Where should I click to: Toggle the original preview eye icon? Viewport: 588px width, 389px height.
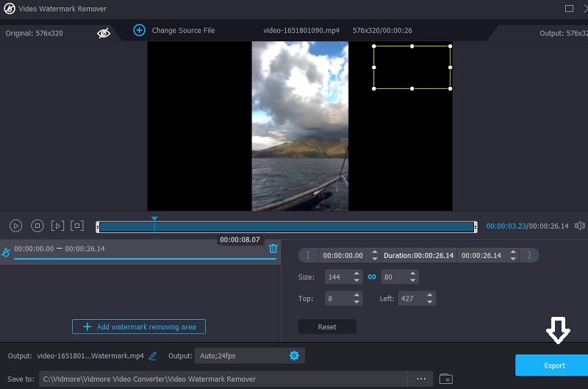click(x=104, y=33)
